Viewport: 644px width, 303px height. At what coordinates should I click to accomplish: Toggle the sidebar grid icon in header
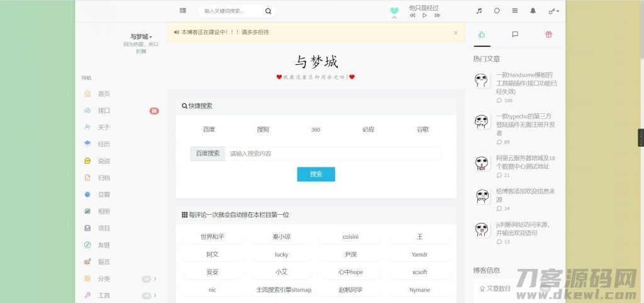182,11
